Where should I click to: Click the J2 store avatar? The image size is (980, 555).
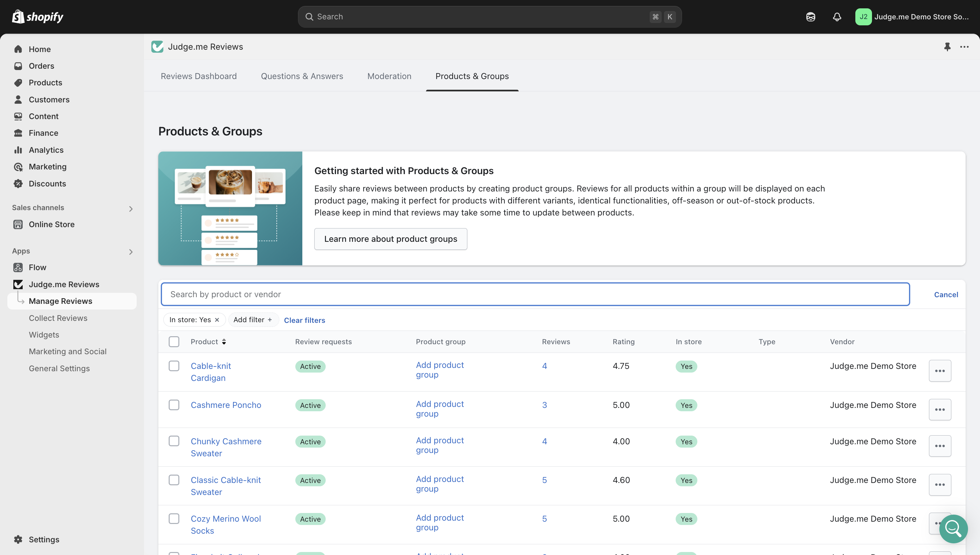point(863,17)
